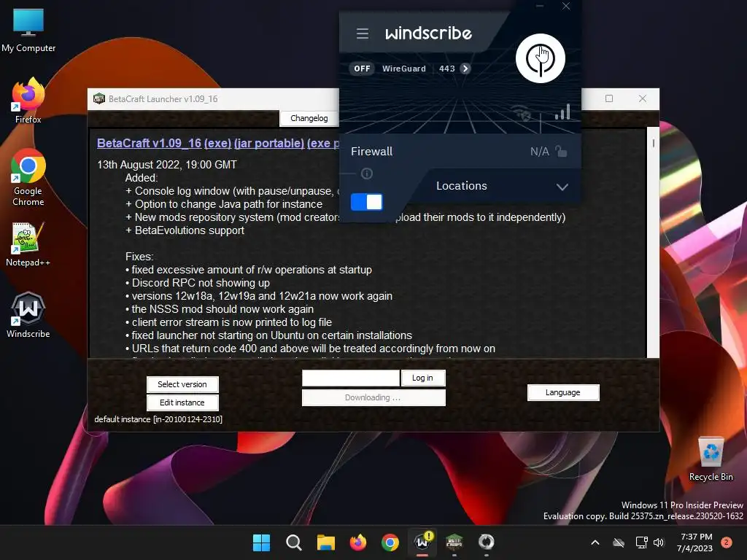Click the Log in button
This screenshot has width=747, height=560.
click(423, 378)
